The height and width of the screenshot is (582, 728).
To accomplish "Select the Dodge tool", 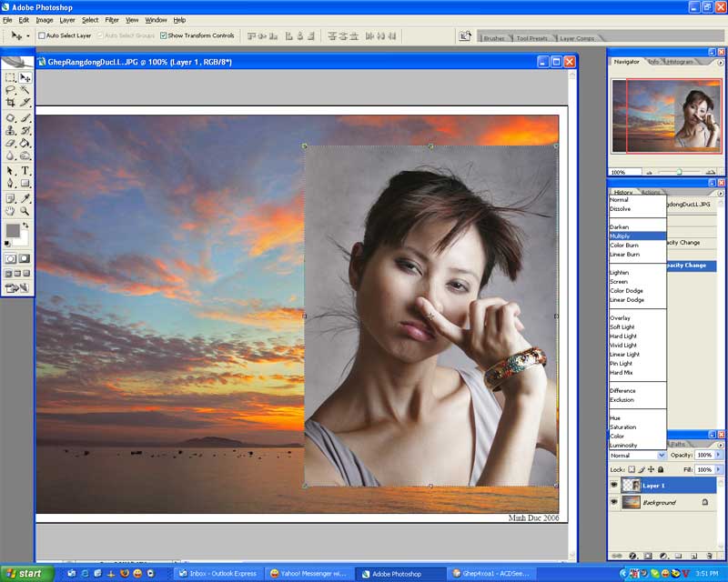I will pos(25,156).
